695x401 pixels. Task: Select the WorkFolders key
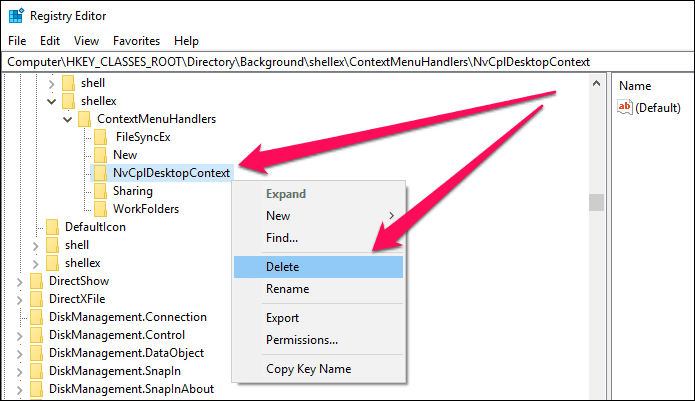pyautogui.click(x=146, y=209)
